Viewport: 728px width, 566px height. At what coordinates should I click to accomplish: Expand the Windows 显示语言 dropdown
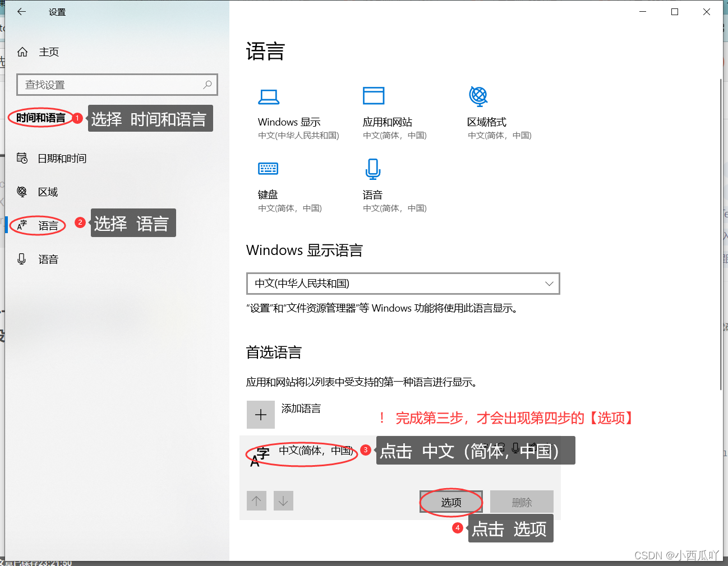coord(403,284)
